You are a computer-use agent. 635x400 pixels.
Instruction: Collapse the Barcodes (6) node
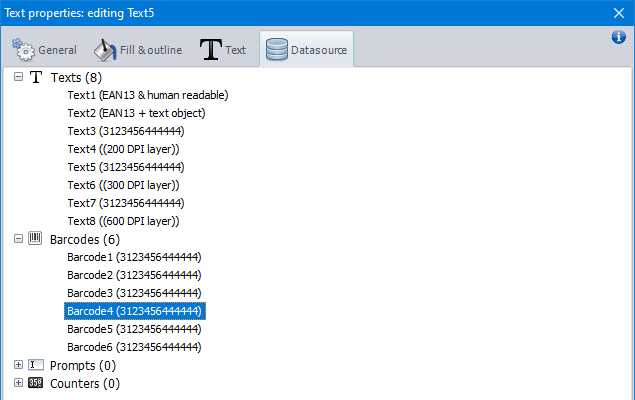[18, 238]
